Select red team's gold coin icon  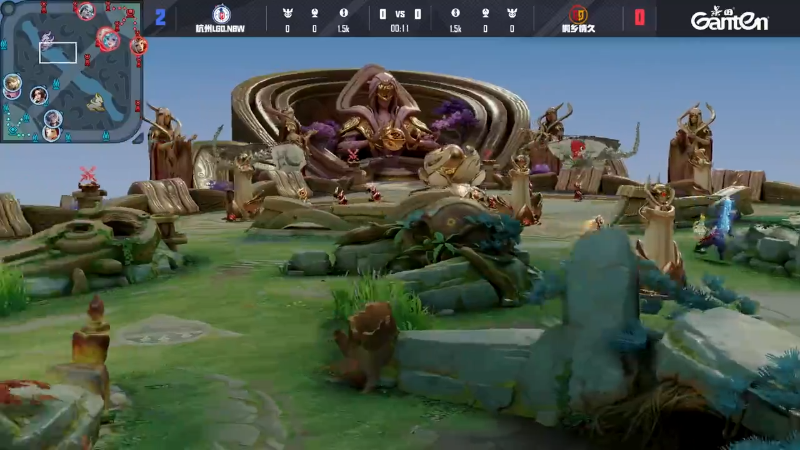(x=456, y=13)
